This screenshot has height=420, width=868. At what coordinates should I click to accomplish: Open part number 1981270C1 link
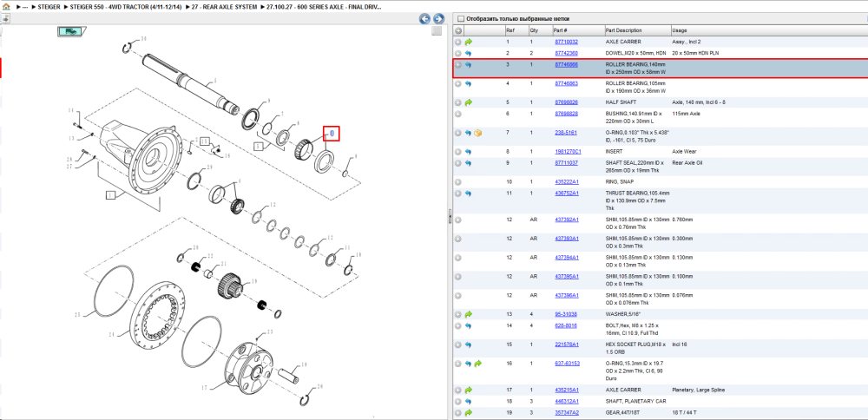567,152
